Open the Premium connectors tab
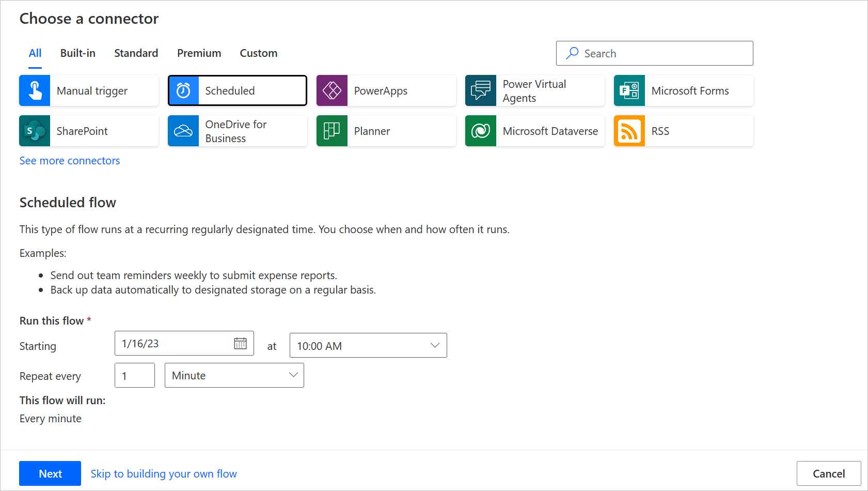Screen dimensions: 868x491 pyautogui.click(x=199, y=53)
